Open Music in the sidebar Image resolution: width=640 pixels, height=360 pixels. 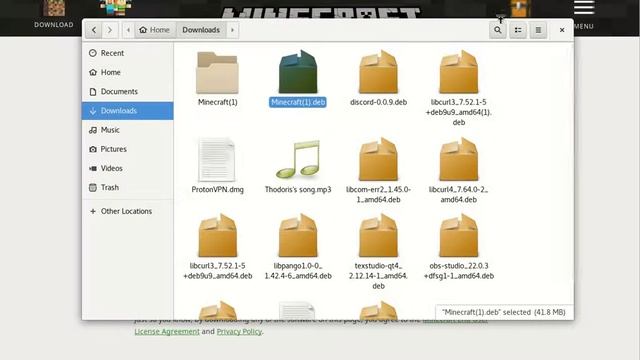click(127, 130)
